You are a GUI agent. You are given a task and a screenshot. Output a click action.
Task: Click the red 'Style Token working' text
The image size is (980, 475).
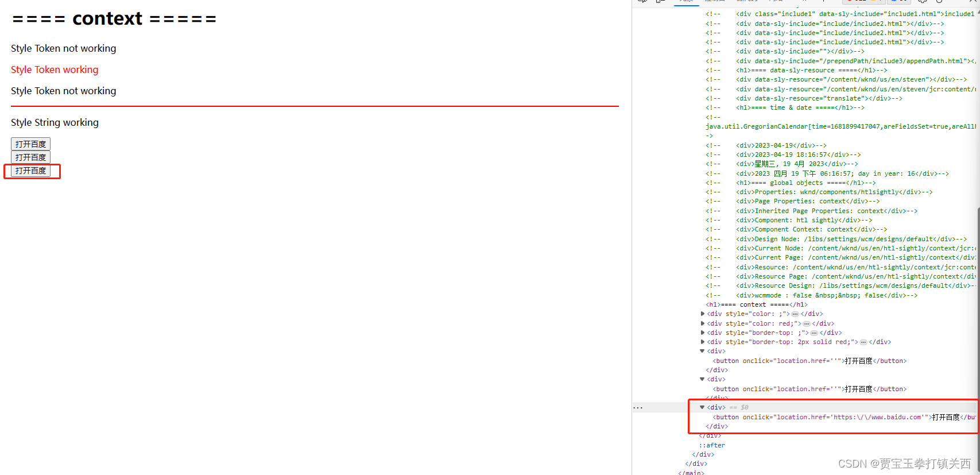(x=55, y=69)
